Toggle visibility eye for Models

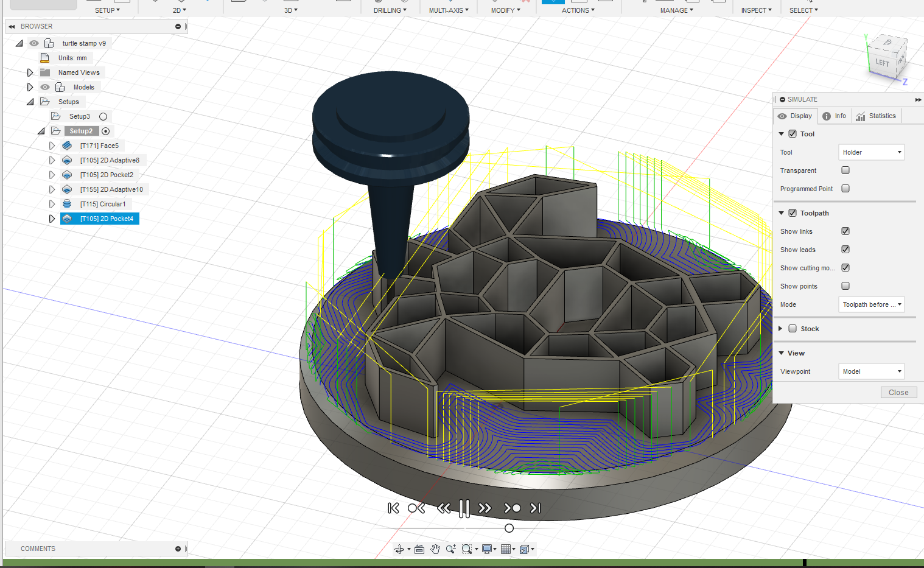[45, 87]
